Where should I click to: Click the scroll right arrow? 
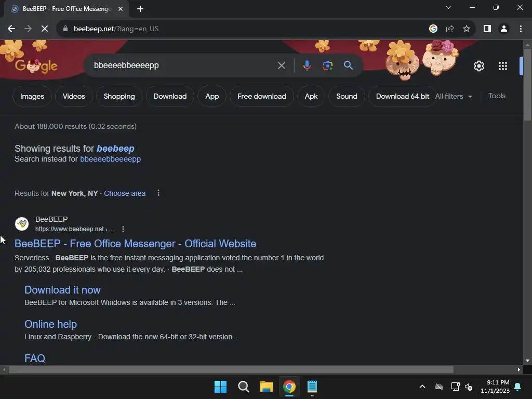(519, 369)
